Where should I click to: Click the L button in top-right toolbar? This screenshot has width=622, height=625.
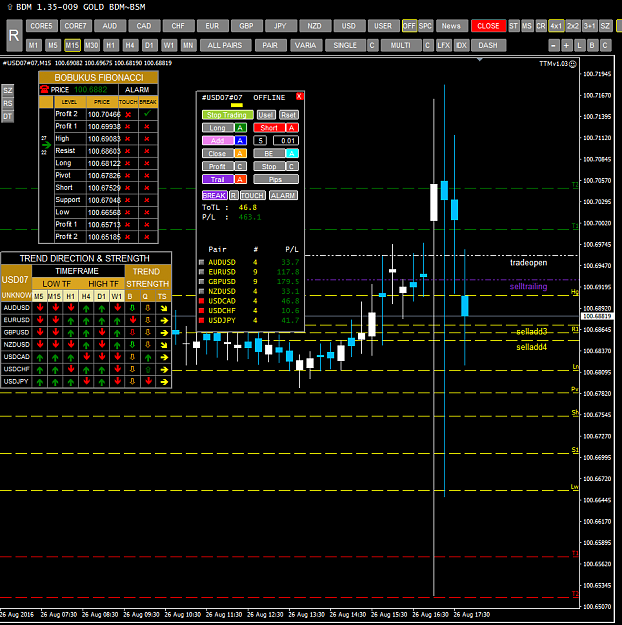coord(579,45)
